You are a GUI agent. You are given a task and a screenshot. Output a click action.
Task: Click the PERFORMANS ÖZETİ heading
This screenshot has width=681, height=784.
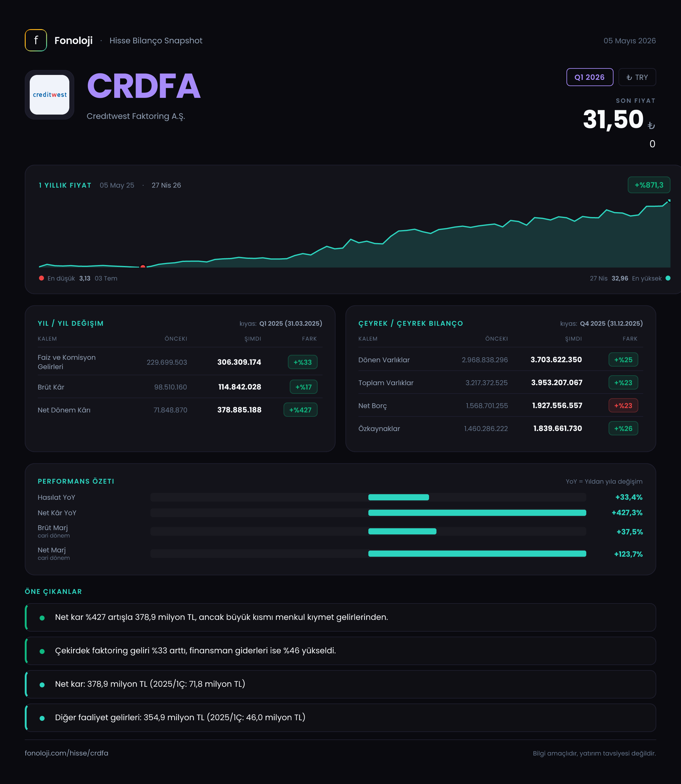pyautogui.click(x=76, y=481)
